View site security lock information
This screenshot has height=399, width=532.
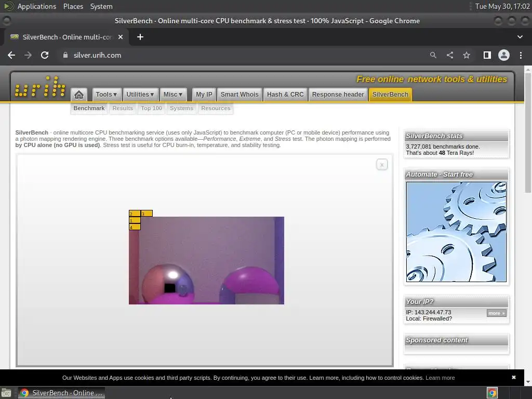click(x=65, y=55)
